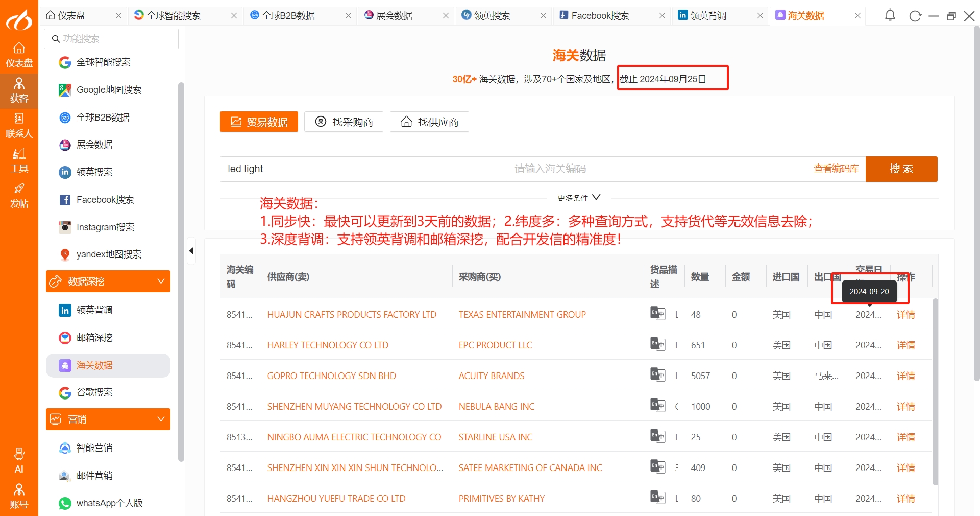Select 海关数据 in the left menu
980x516 pixels.
108,365
